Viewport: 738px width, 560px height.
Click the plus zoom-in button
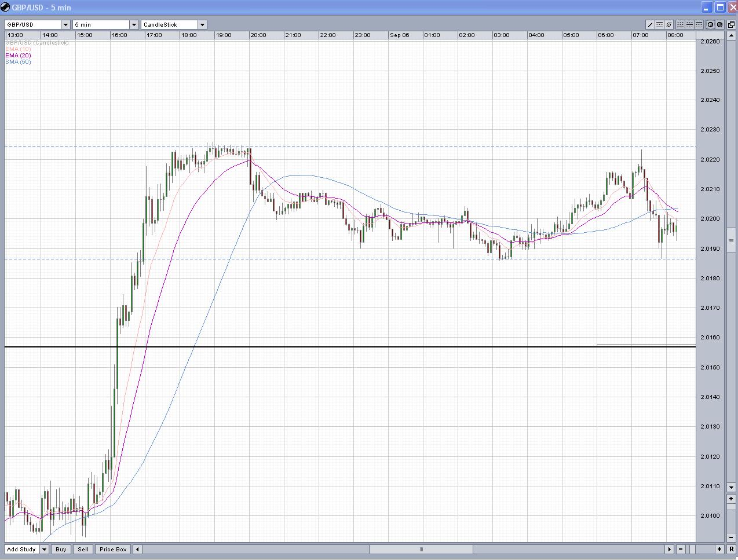719,549
